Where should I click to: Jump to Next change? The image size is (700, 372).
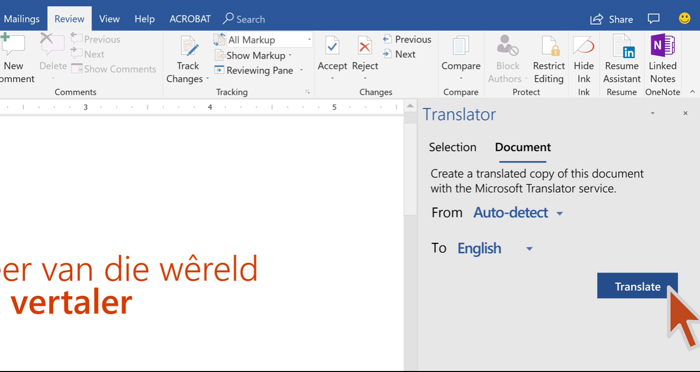click(399, 54)
